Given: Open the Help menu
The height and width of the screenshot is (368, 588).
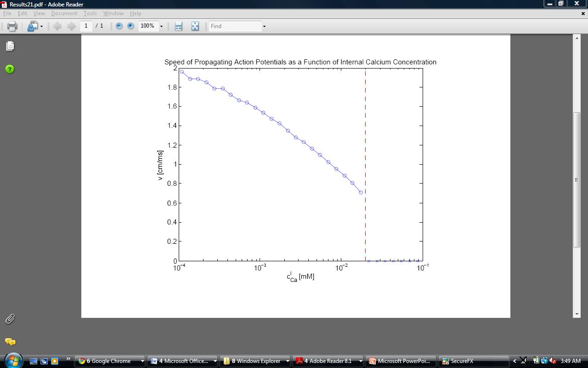Looking at the screenshot, I should [x=136, y=13].
